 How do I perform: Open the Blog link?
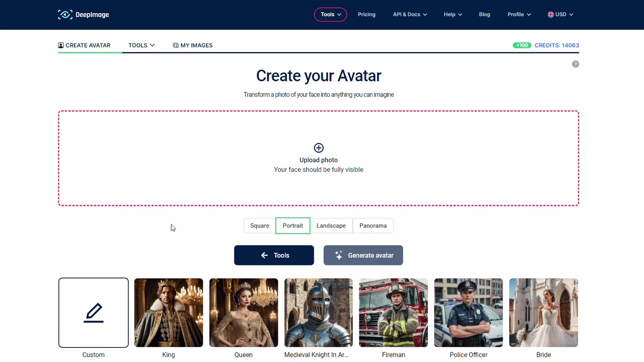point(484,14)
